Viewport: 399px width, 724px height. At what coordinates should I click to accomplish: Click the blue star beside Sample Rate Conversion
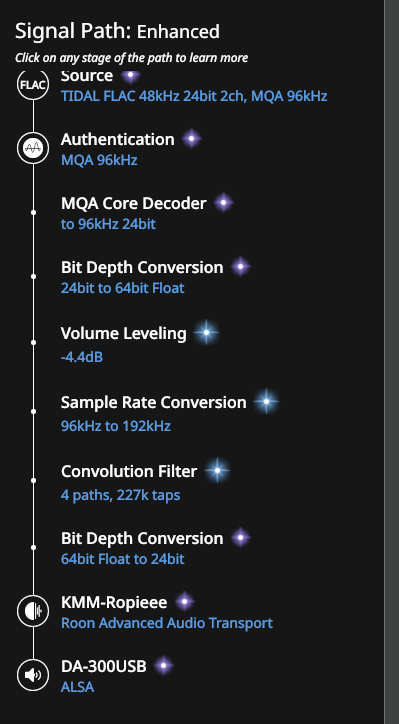(266, 402)
